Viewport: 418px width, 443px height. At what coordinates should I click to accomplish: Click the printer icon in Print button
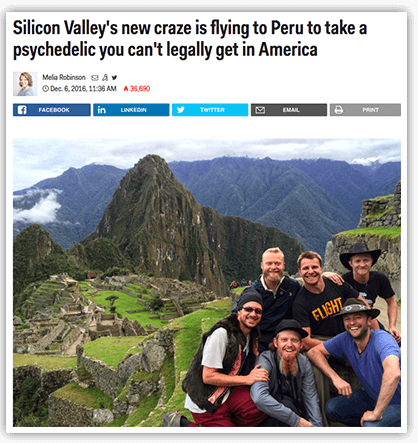pyautogui.click(x=339, y=110)
